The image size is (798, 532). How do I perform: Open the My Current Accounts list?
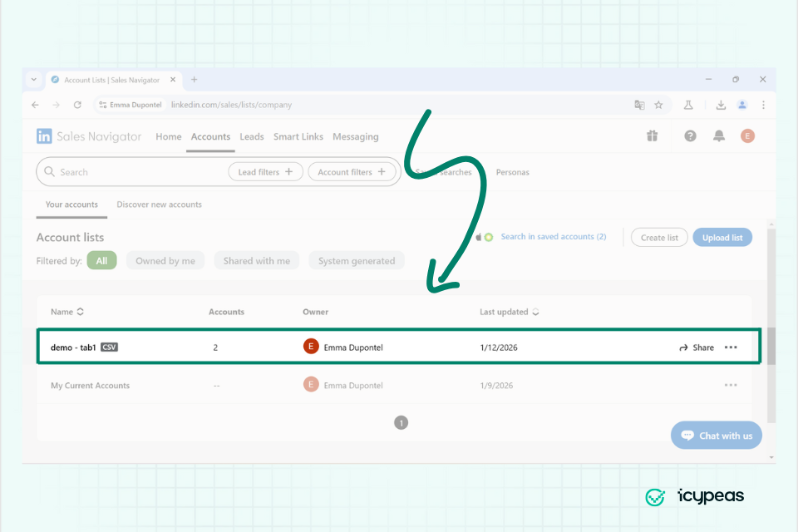(x=90, y=386)
